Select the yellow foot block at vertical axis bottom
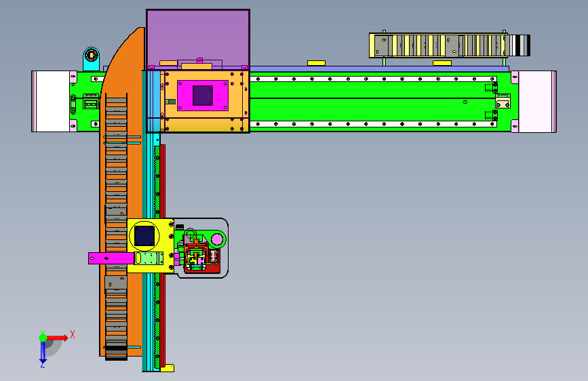The height and width of the screenshot is (381, 588). point(168,368)
